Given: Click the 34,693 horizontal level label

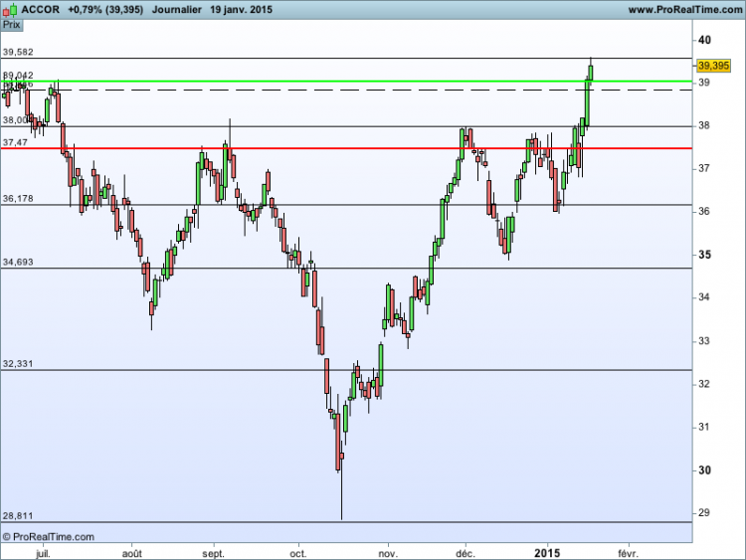Looking at the screenshot, I should pos(18,263).
